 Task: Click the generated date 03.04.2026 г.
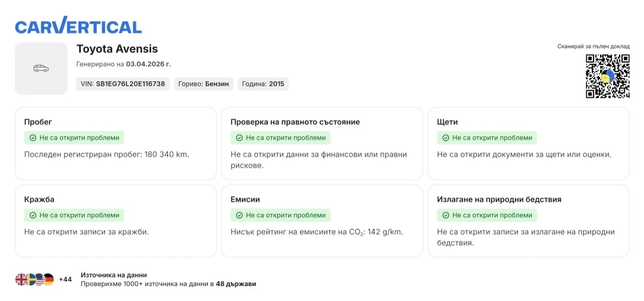click(x=148, y=64)
